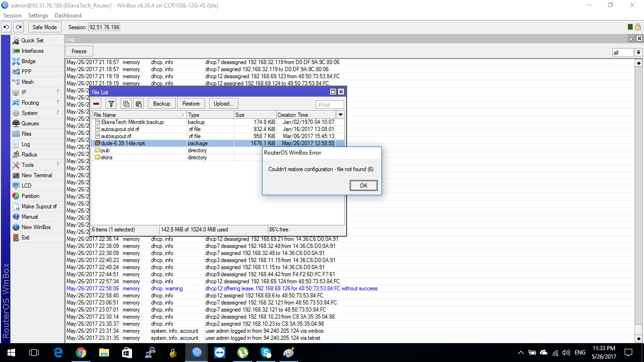Viewport: 644px width, 362px height.
Task: Launch New WinBox from the sidebar
Action: [x=36, y=227]
